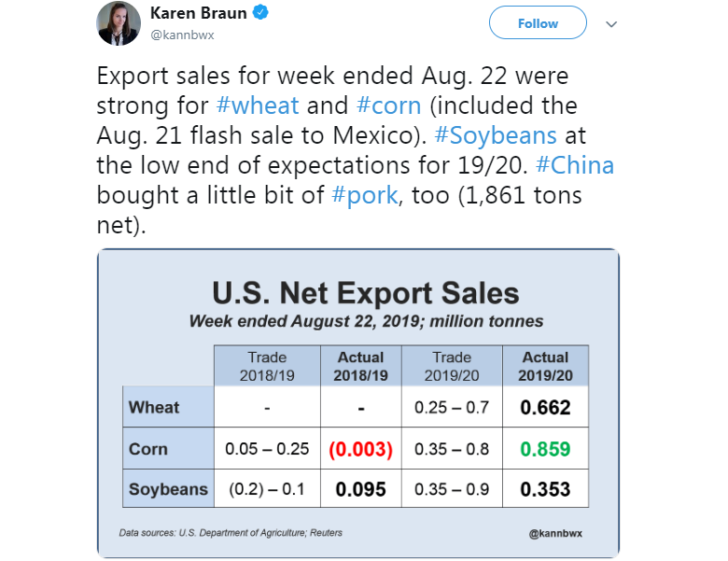Open the @kannbwx handle link
This screenshot has height=561, width=728.
coord(182,35)
